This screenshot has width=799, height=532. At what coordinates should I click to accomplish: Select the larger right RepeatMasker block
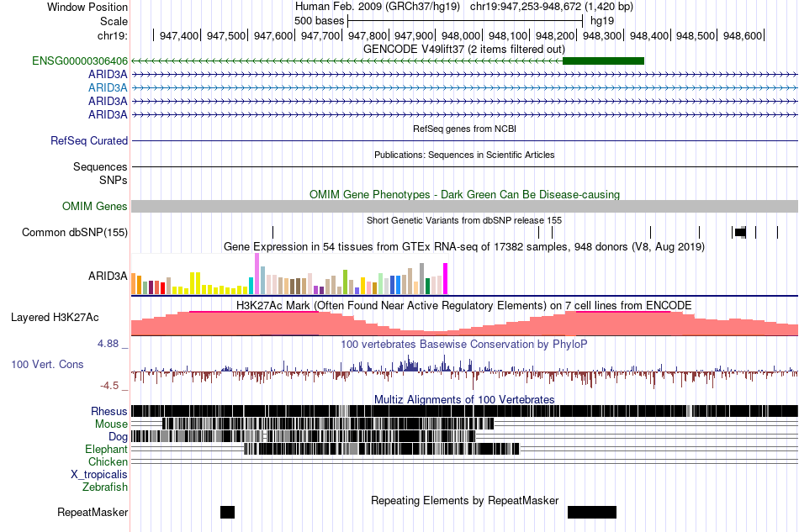[x=592, y=512]
